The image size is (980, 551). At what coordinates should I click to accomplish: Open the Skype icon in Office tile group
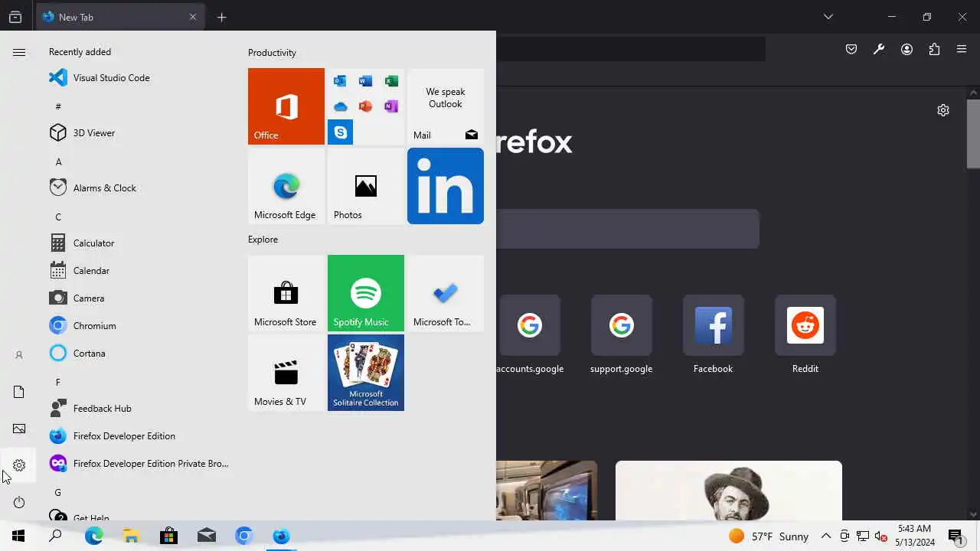point(340,132)
